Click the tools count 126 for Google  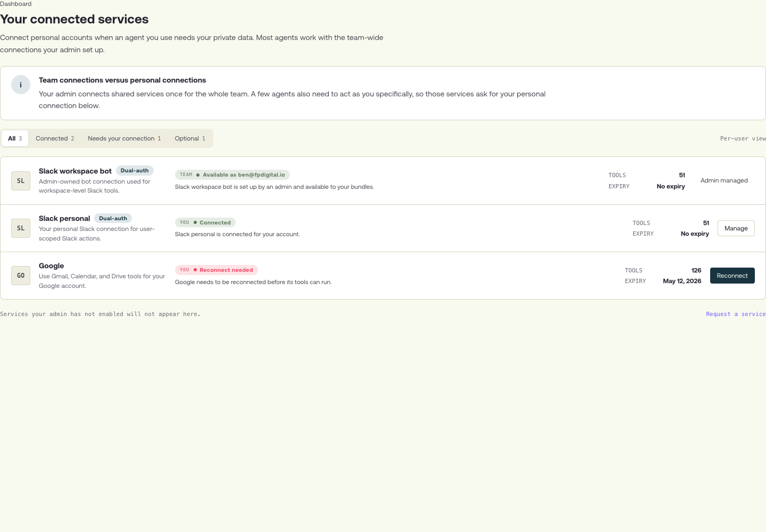coord(696,270)
